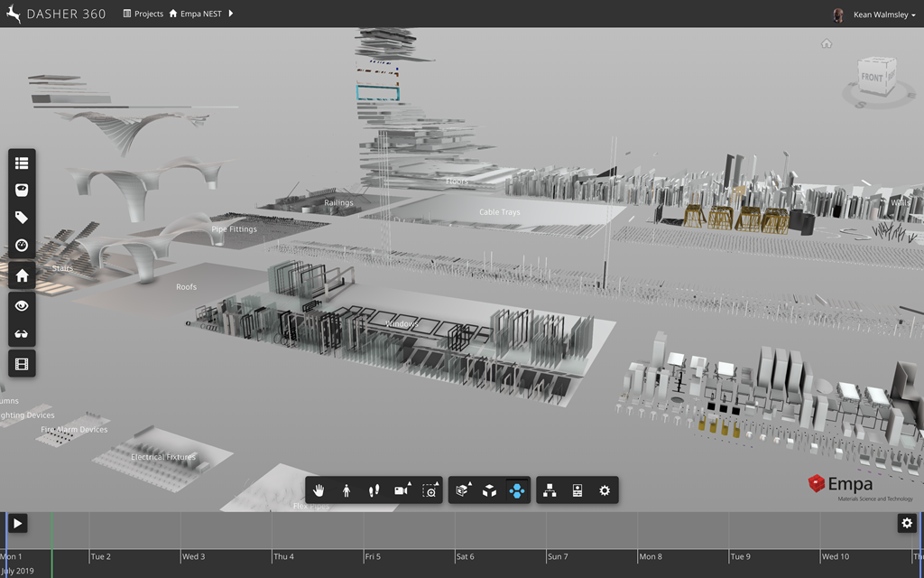Viewport: 924px width, 578px height.
Task: Select the Pan hand tool
Action: 319,490
